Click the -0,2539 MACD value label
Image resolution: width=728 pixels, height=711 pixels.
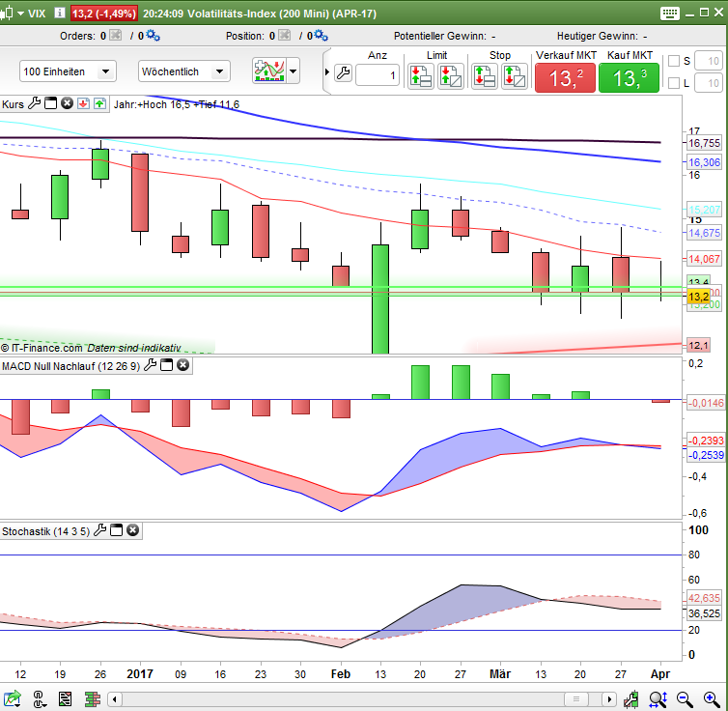point(706,455)
